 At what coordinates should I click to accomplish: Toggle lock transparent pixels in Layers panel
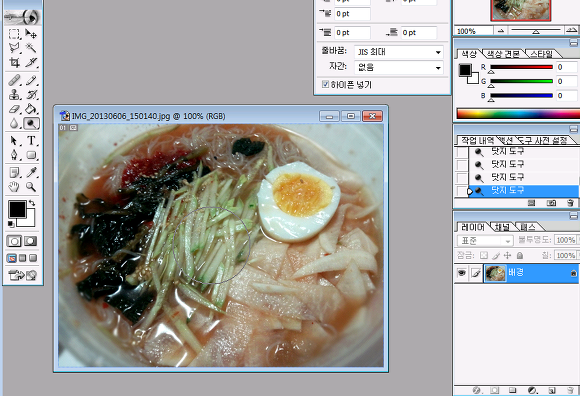tap(484, 255)
